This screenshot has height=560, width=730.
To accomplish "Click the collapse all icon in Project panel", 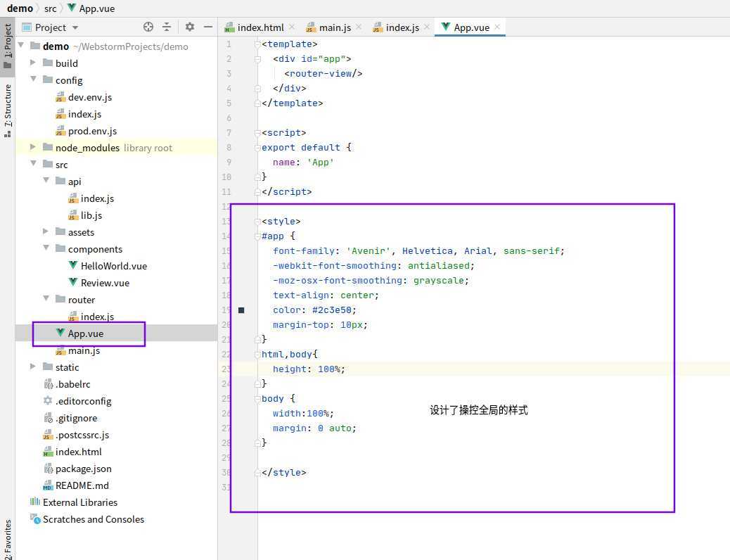I will (x=167, y=27).
